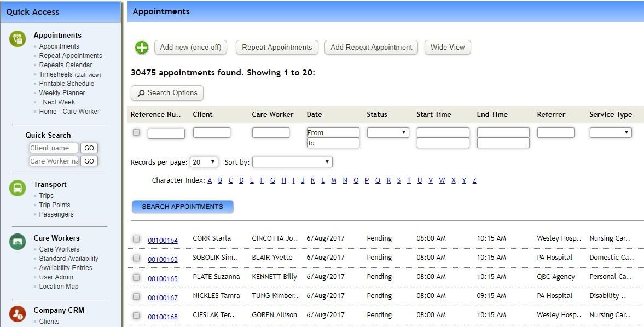This screenshot has height=327, width=644.
Task: Click the Company CRM person icon
Action: click(x=17, y=313)
